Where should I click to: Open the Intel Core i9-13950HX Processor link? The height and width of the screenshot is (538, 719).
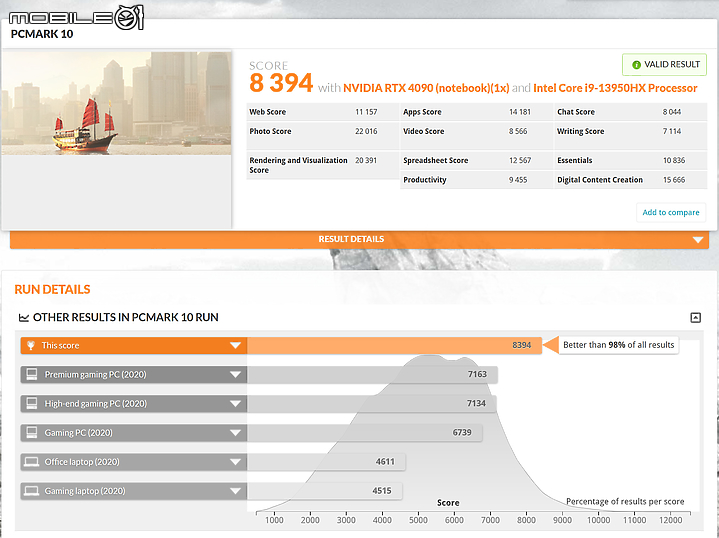(x=615, y=88)
